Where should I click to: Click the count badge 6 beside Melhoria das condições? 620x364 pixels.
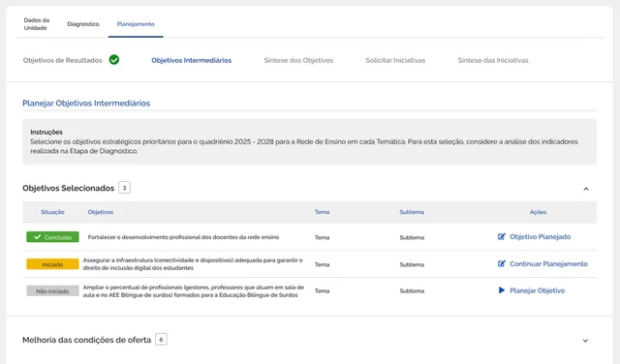[161, 340]
